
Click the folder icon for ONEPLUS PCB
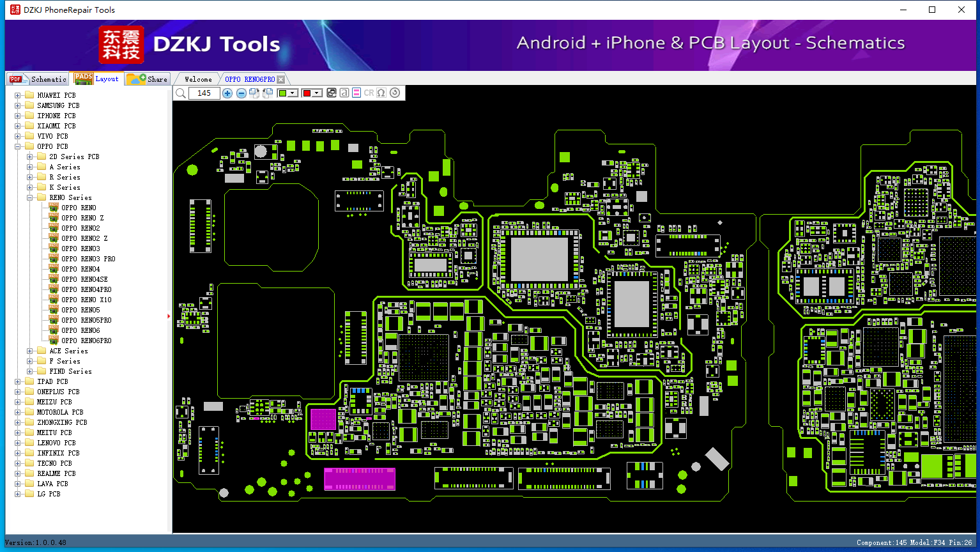click(x=29, y=392)
